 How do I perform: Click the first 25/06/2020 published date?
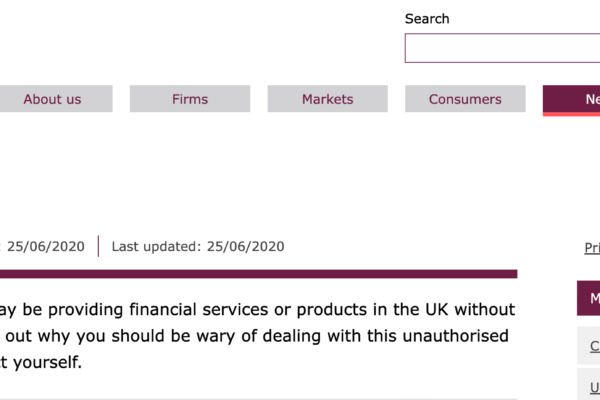pos(45,246)
